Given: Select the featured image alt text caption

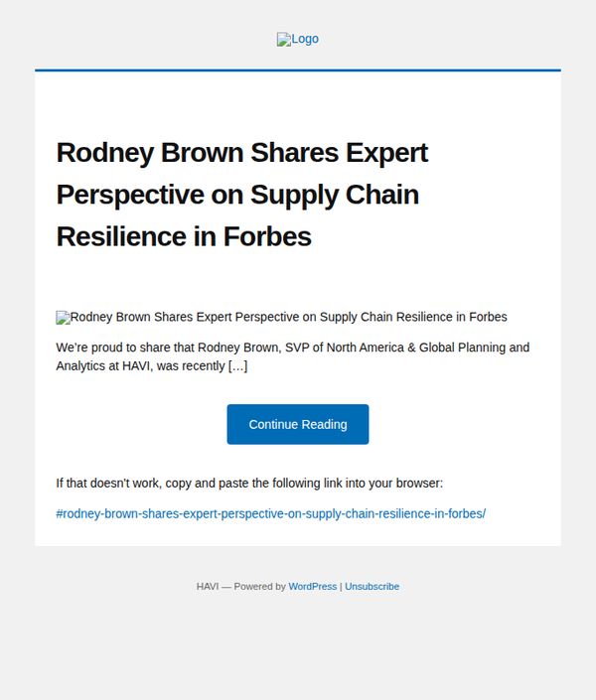Looking at the screenshot, I should (289, 317).
